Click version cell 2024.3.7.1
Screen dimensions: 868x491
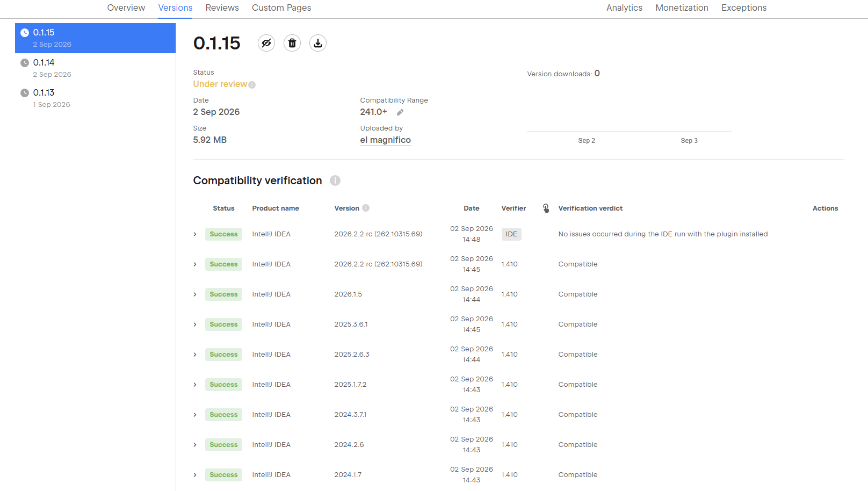(x=350, y=415)
